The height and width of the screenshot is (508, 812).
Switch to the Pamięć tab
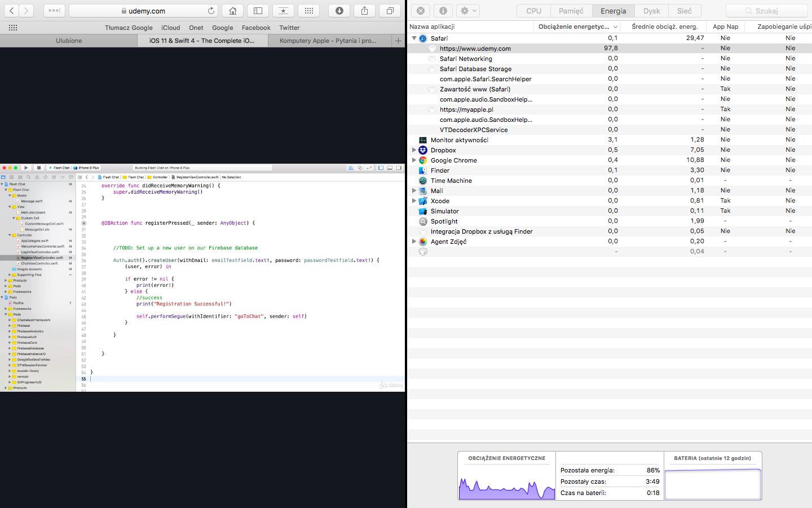point(571,11)
